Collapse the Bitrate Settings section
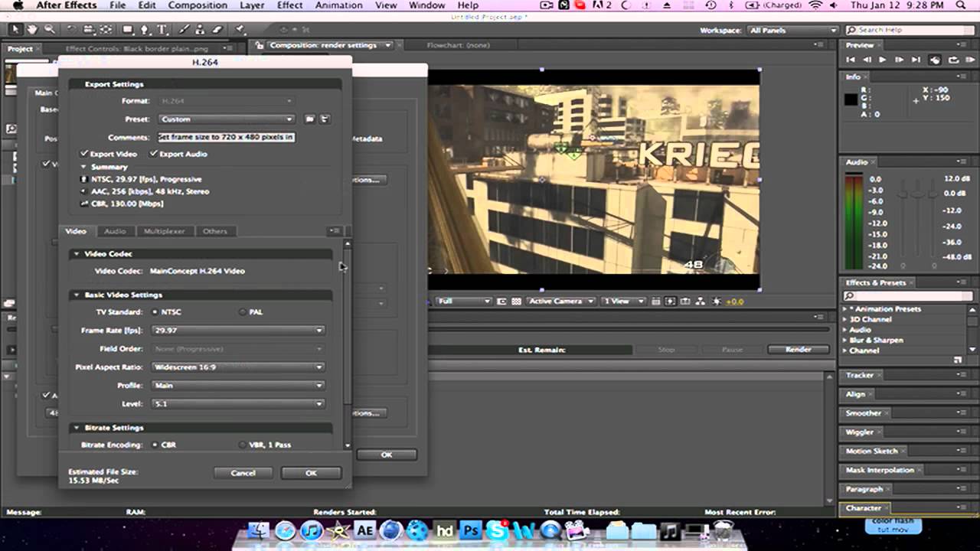The image size is (980, 551). pyautogui.click(x=77, y=428)
